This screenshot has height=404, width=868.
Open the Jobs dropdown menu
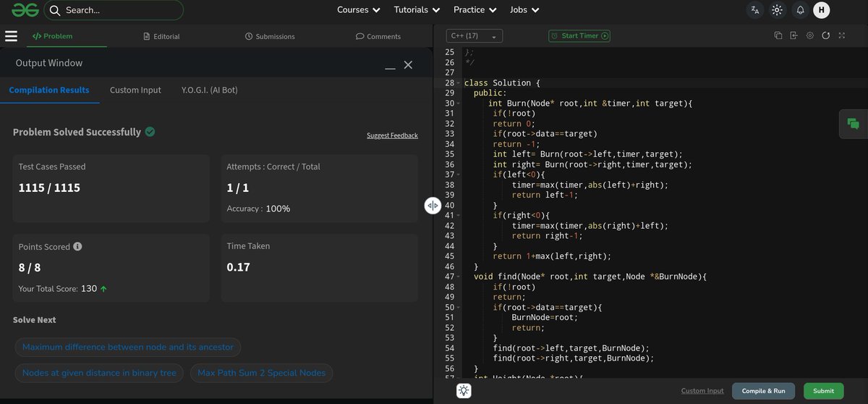[524, 10]
